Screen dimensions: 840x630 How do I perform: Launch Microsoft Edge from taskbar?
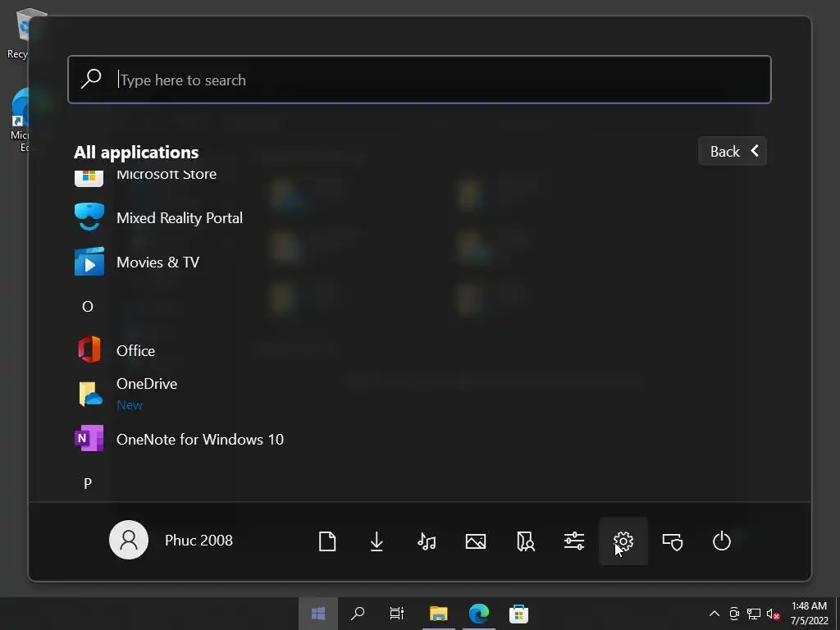coord(478,614)
